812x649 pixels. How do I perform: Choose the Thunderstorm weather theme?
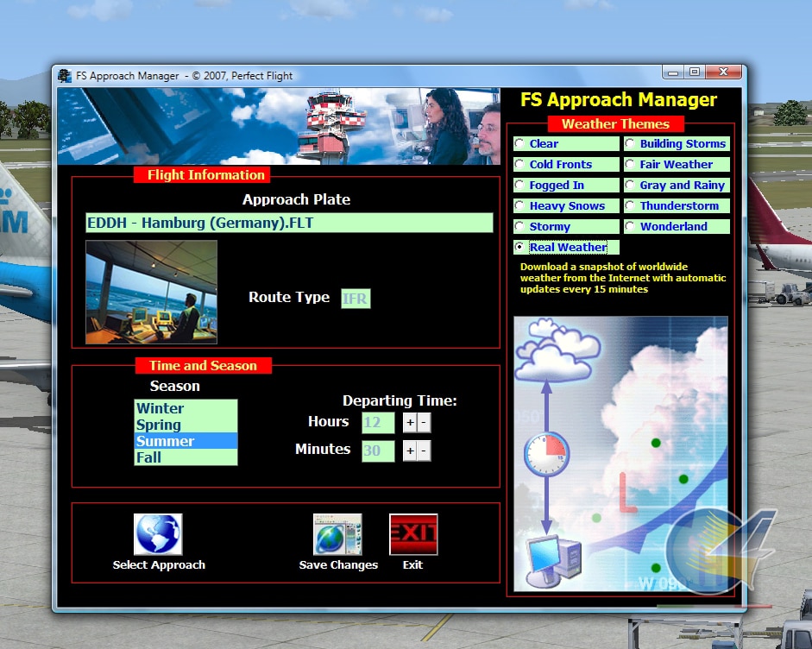[631, 206]
